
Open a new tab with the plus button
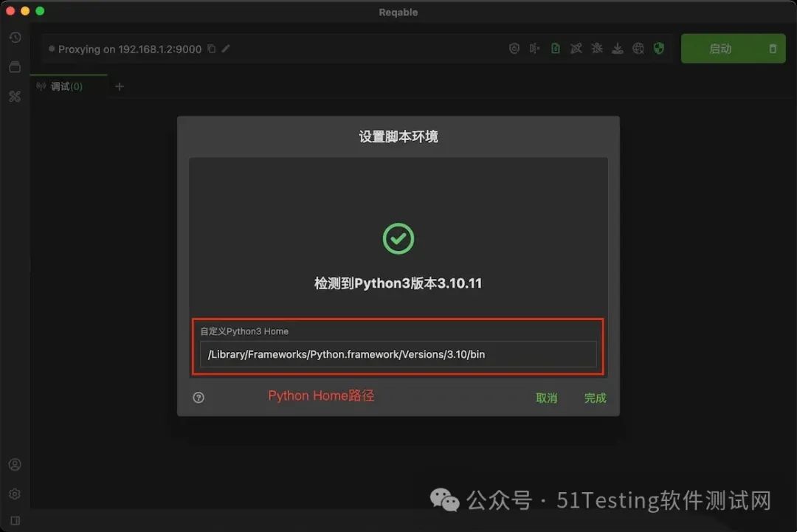(120, 86)
